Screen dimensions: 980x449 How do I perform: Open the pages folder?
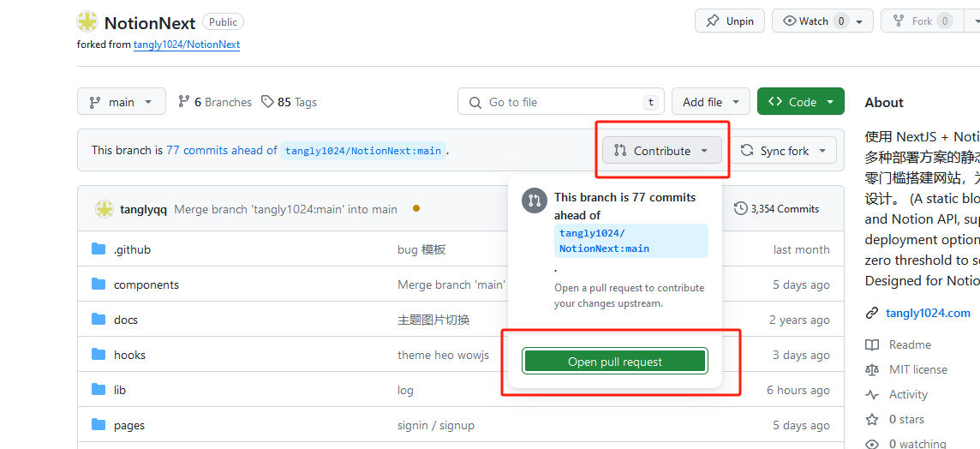(x=128, y=425)
